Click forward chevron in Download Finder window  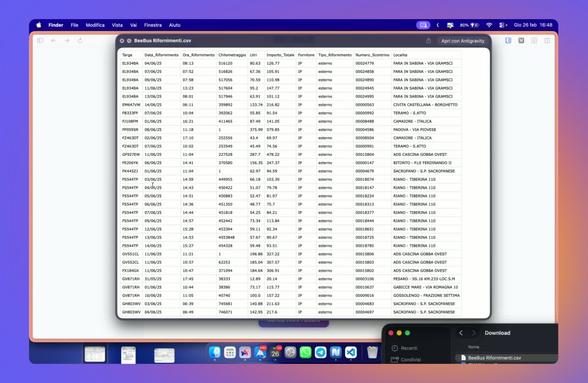pos(474,333)
